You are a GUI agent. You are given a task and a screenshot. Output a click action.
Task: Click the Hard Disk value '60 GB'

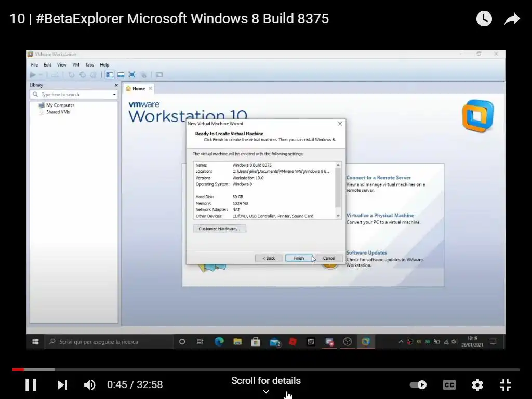click(x=237, y=197)
